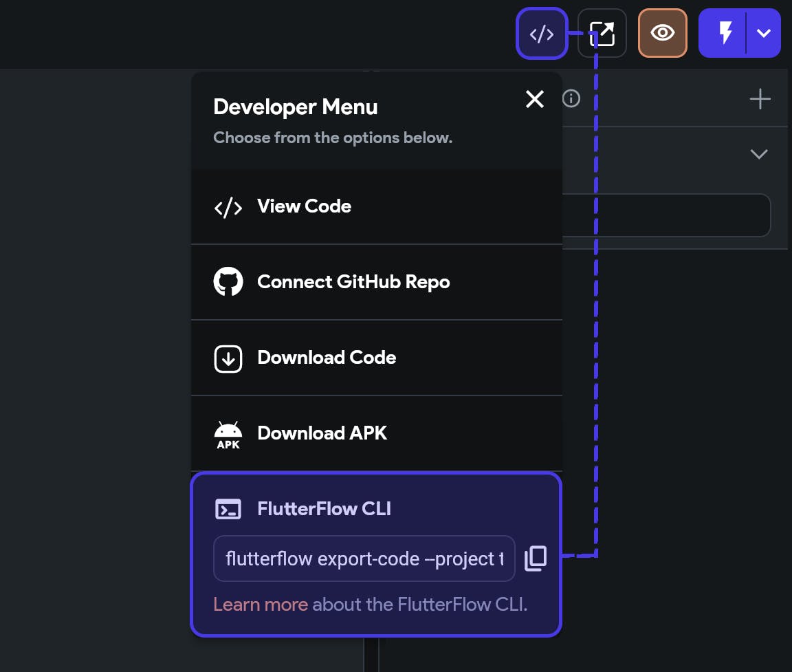Image resolution: width=792 pixels, height=672 pixels.
Task: Click the text field in the right panel
Action: coord(665,215)
